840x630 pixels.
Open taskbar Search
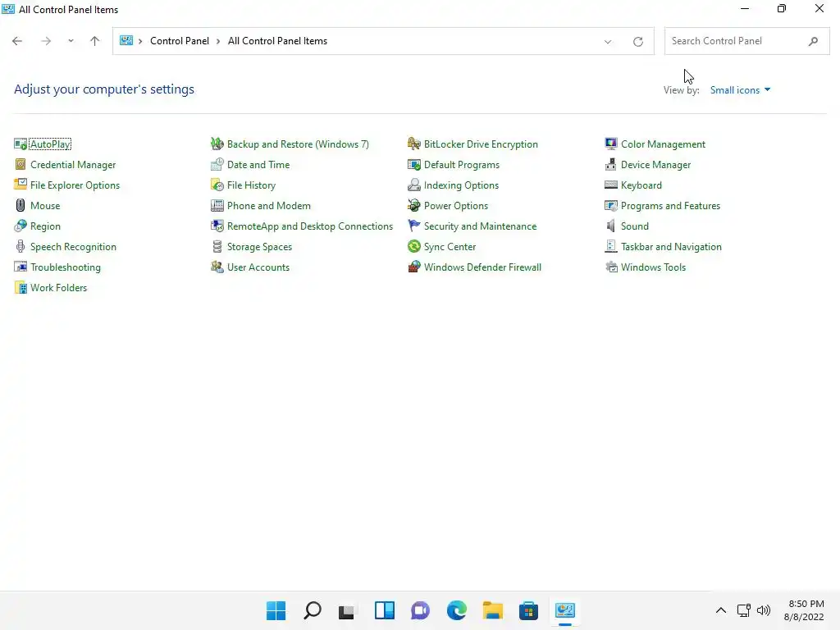coord(313,610)
